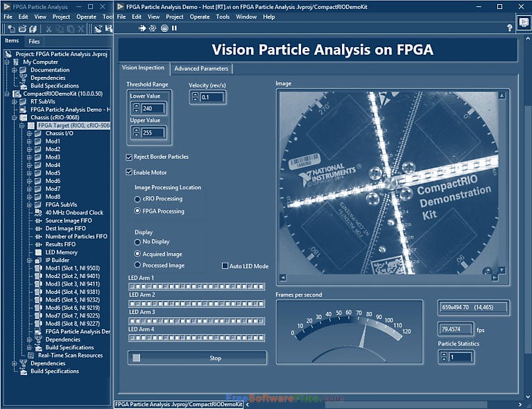Viewport: 532px width, 409px height.
Task: Expand the Documentation folder
Action: tap(15, 70)
